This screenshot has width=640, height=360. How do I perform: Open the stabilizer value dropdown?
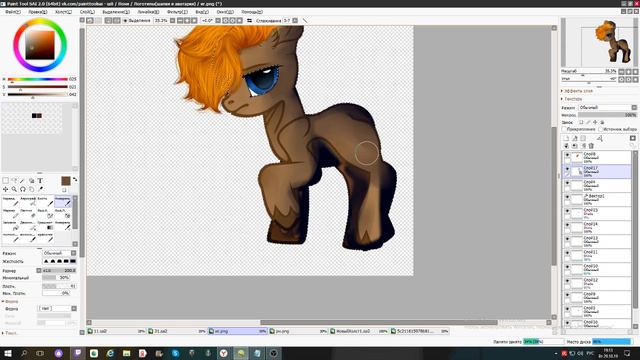click(x=295, y=20)
